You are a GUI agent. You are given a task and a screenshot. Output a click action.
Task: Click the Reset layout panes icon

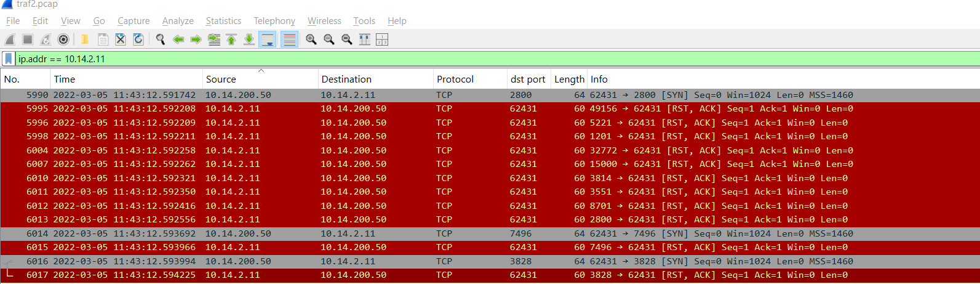[382, 39]
